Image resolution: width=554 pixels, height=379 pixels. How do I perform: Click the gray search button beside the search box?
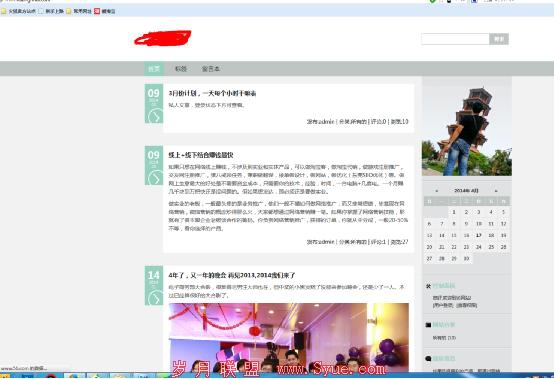click(499, 39)
